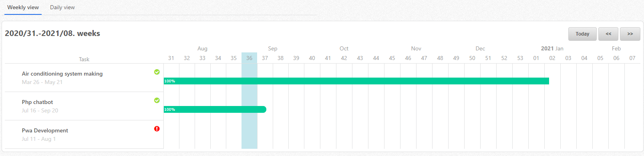Click the Task column header
644x156 pixels.
84,59
